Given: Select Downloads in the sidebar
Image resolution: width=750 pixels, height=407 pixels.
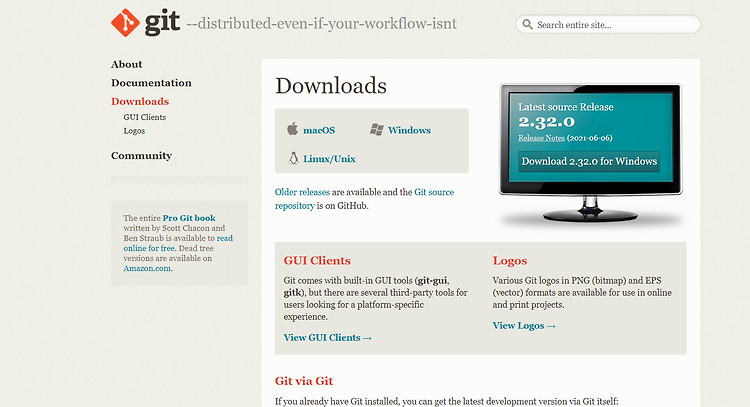Looking at the screenshot, I should (140, 101).
